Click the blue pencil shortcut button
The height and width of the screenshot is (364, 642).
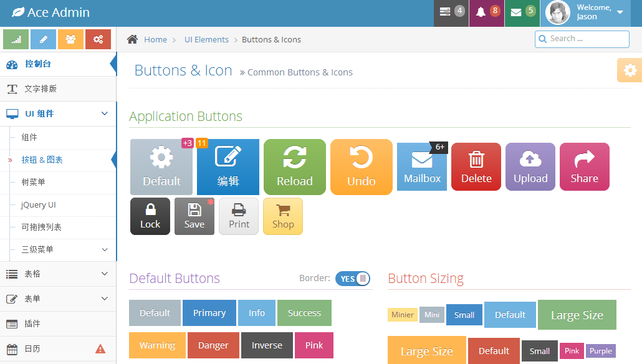click(43, 39)
